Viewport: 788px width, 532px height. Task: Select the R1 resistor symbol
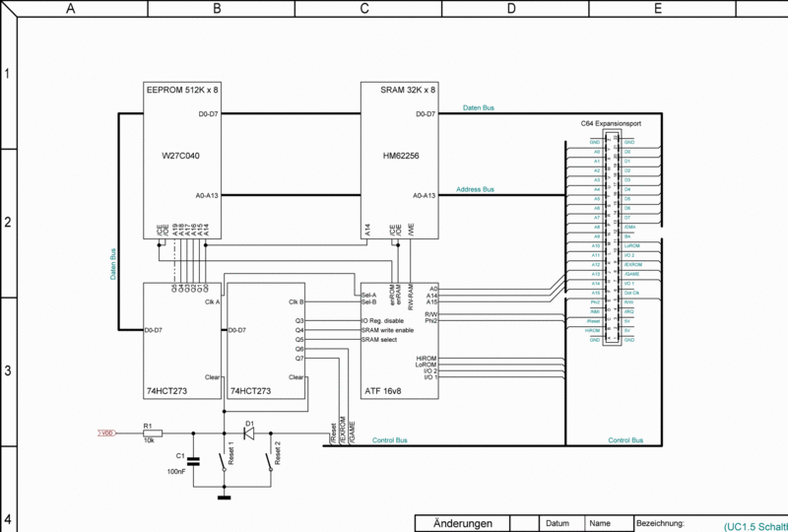(x=153, y=432)
